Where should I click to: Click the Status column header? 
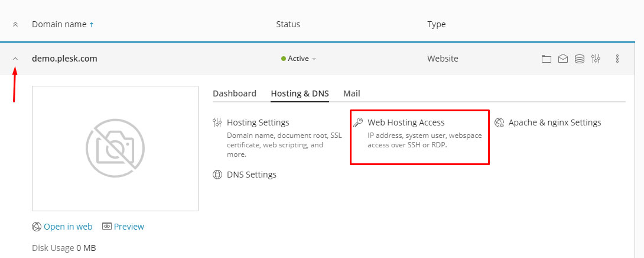[x=288, y=24]
